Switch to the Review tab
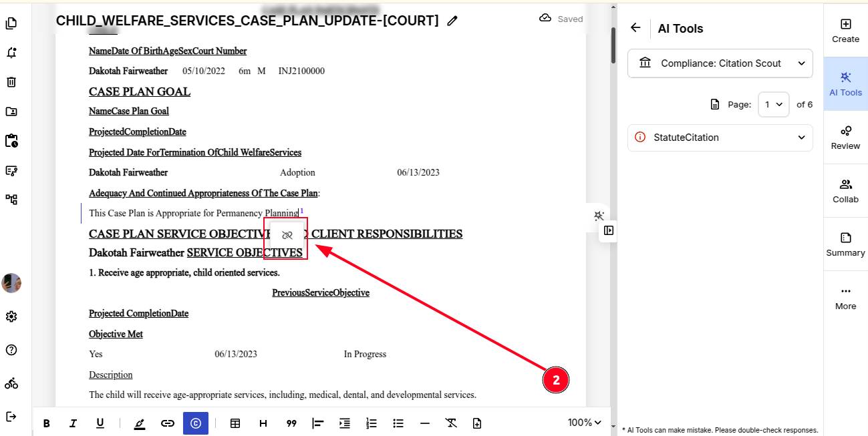Viewport: 868px width, 436px height. (845, 137)
